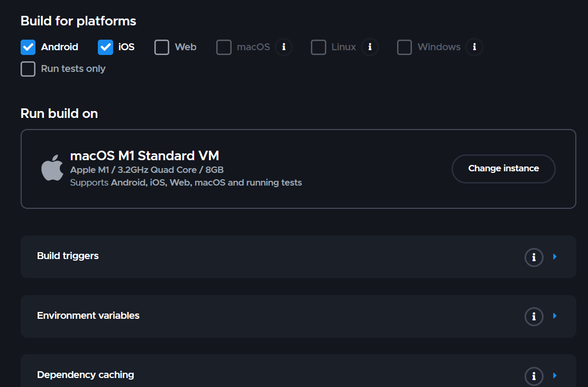Click the Build for platforms heading
The height and width of the screenshot is (387, 588).
click(78, 21)
